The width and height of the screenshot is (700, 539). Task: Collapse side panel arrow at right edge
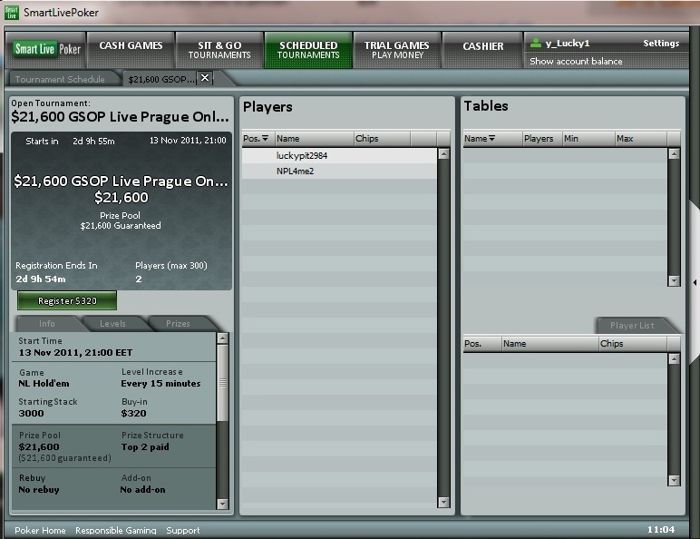click(695, 283)
